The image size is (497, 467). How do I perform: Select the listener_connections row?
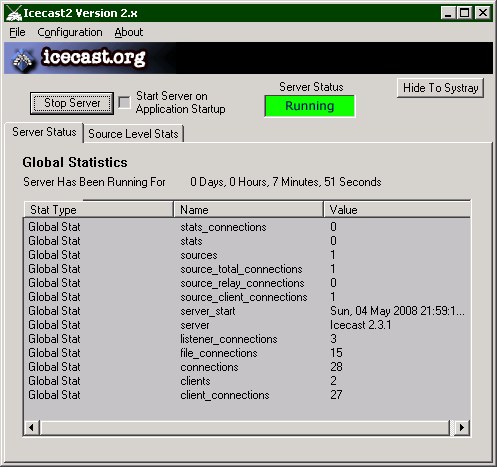click(x=247, y=339)
